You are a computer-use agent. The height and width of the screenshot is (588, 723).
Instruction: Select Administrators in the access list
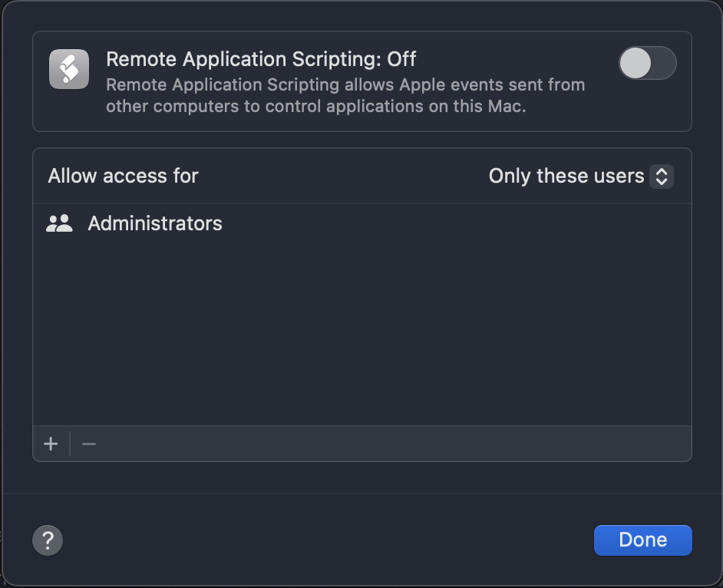pyautogui.click(x=154, y=223)
